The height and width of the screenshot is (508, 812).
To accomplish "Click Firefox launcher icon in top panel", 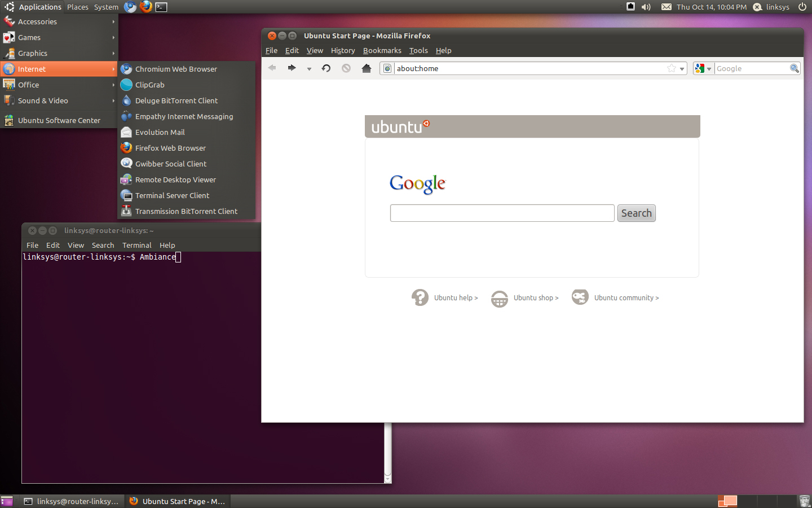I will click(x=146, y=7).
